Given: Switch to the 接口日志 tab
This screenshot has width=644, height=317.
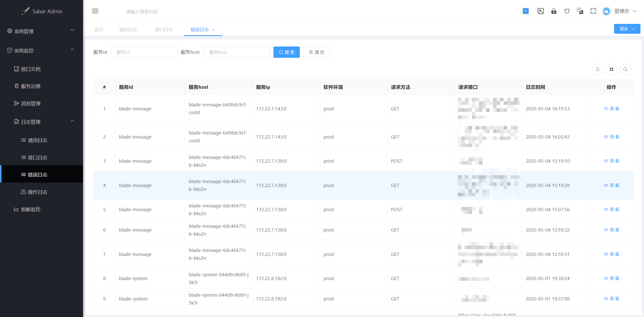Looking at the screenshot, I should coord(164,30).
